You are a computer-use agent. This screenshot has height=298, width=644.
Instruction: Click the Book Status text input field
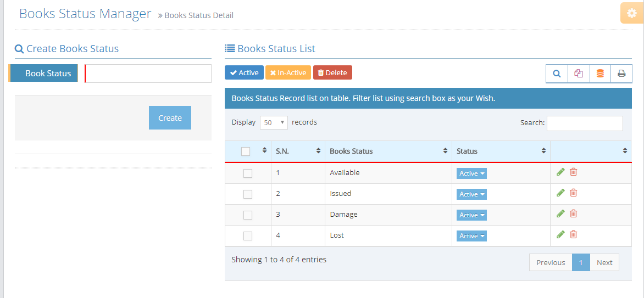(x=148, y=74)
